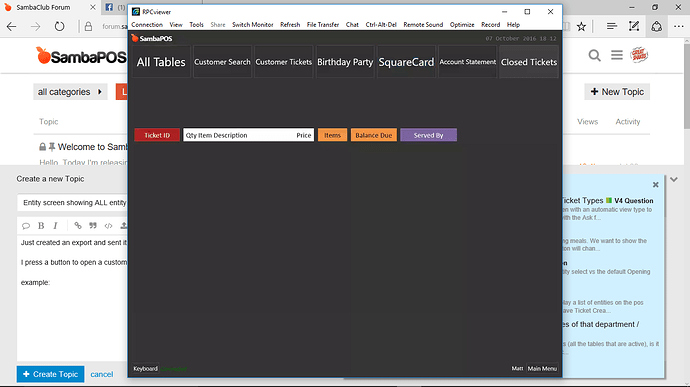Image resolution: width=690 pixels, height=387 pixels.
Task: Open the forum hamburger menu icon
Action: pos(617,55)
